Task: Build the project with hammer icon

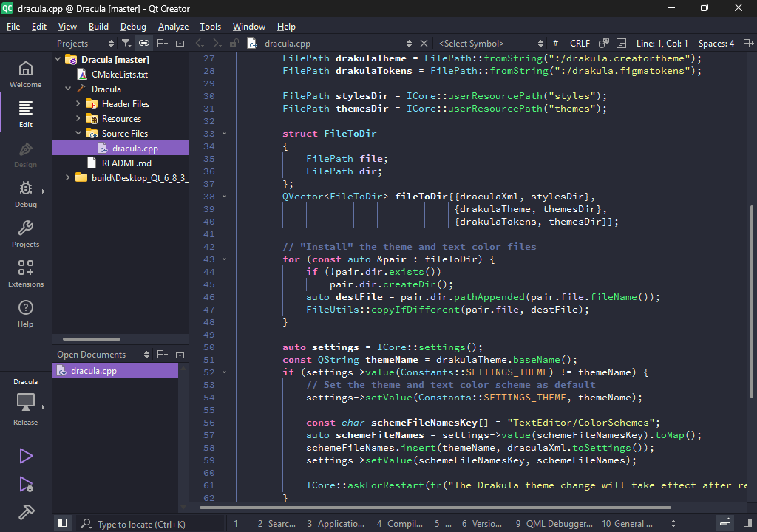Action: pyautogui.click(x=26, y=512)
